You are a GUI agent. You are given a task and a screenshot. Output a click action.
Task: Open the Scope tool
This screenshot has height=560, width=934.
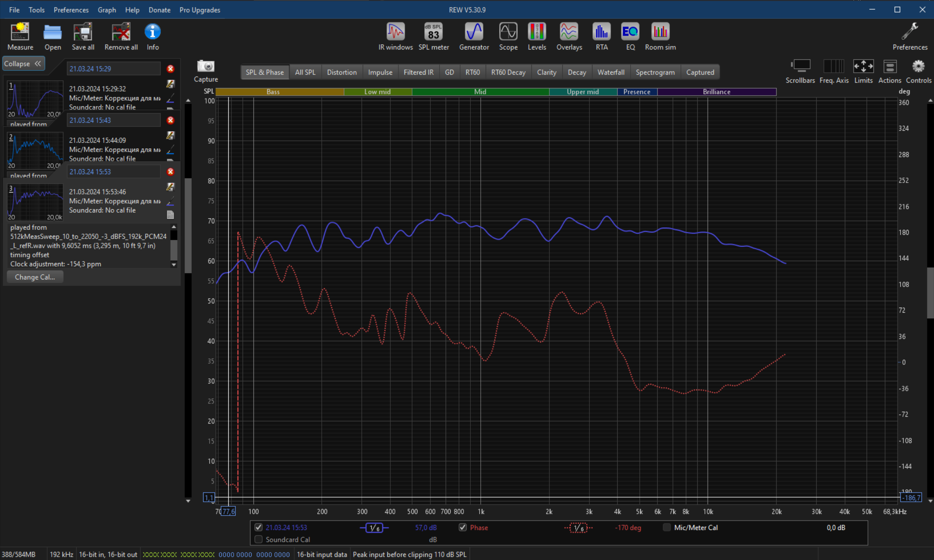(x=508, y=37)
